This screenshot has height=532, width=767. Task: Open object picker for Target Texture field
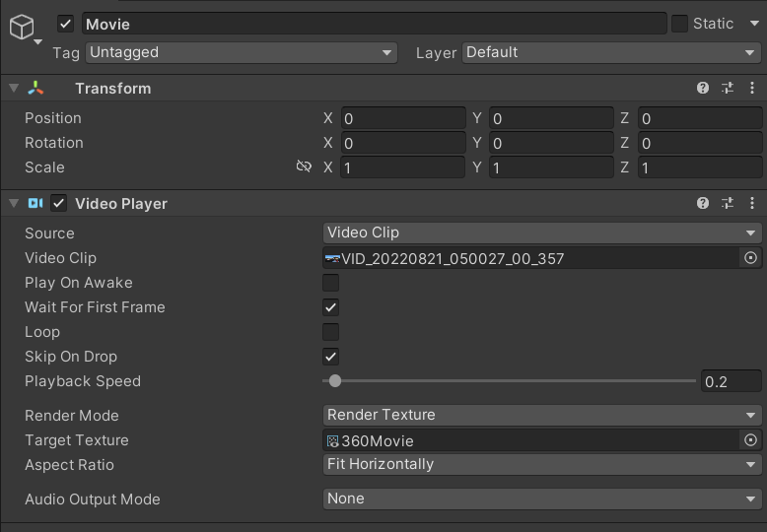[750, 440]
